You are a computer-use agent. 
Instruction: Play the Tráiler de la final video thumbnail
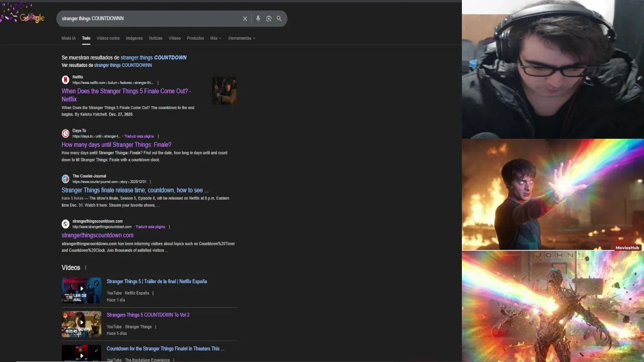(x=82, y=290)
